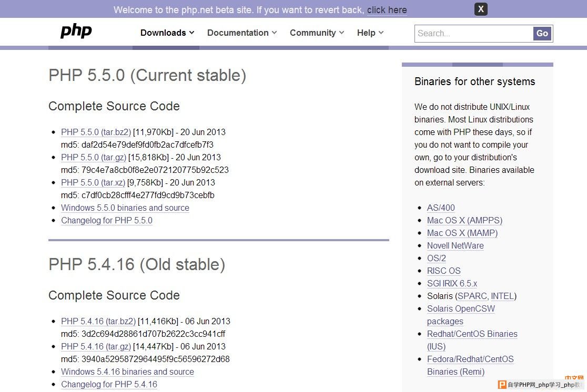587x392 pixels.
Task: Open the Solaris INTEL link
Action: [x=502, y=296]
